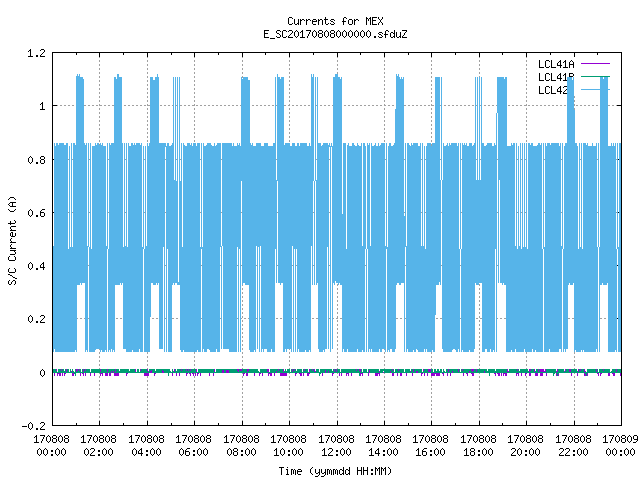Image resolution: width=640 pixels, height=480 pixels.
Task: Click the chart title 'Currents for MEX'
Action: point(335,21)
